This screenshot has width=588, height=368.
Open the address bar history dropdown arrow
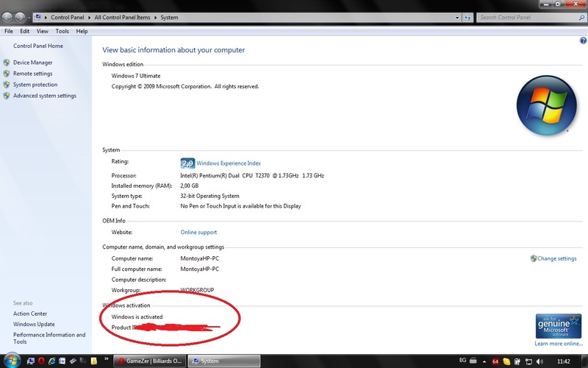(x=457, y=18)
